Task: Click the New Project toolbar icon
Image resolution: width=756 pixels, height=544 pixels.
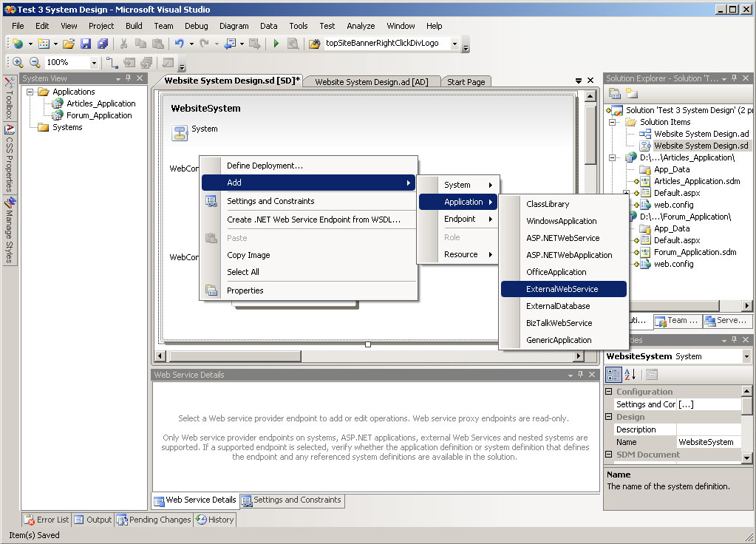Action: click(x=18, y=44)
